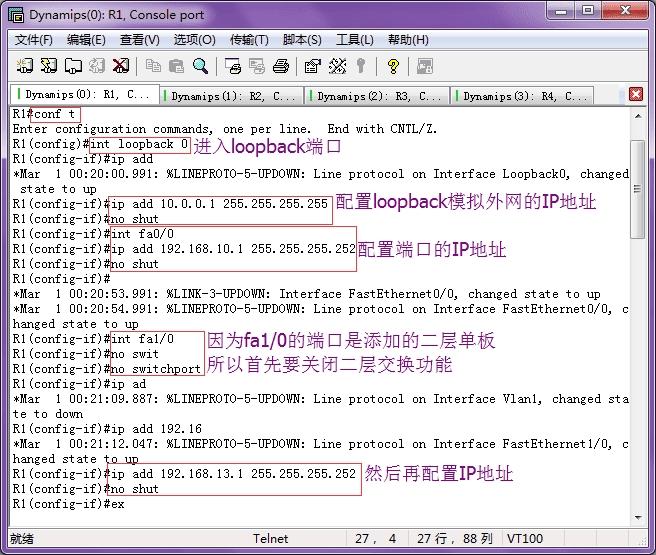Click the 'int loopback 0' command line
The image size is (656, 555).
coord(139,144)
